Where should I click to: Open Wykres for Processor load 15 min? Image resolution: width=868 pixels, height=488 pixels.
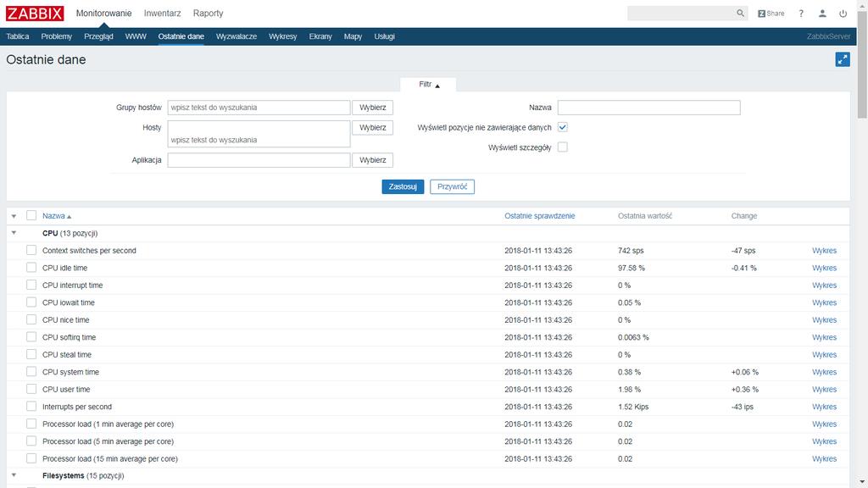pyautogui.click(x=824, y=458)
